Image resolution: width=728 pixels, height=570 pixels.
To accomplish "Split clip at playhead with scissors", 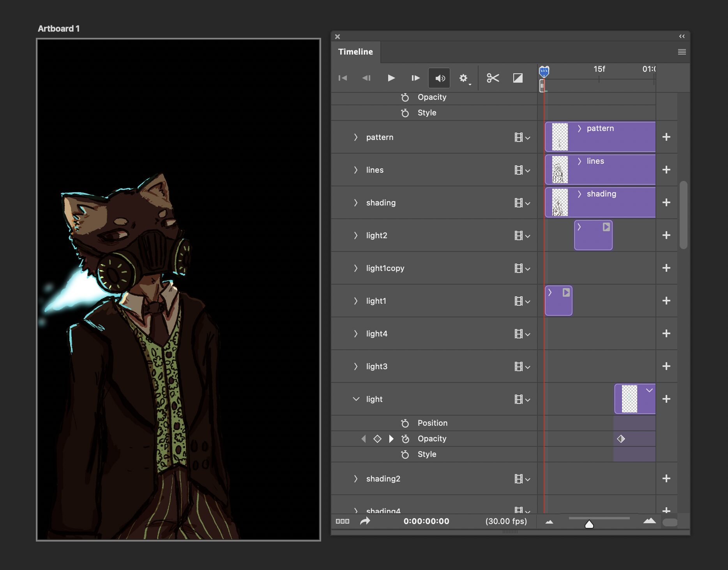I will [493, 78].
